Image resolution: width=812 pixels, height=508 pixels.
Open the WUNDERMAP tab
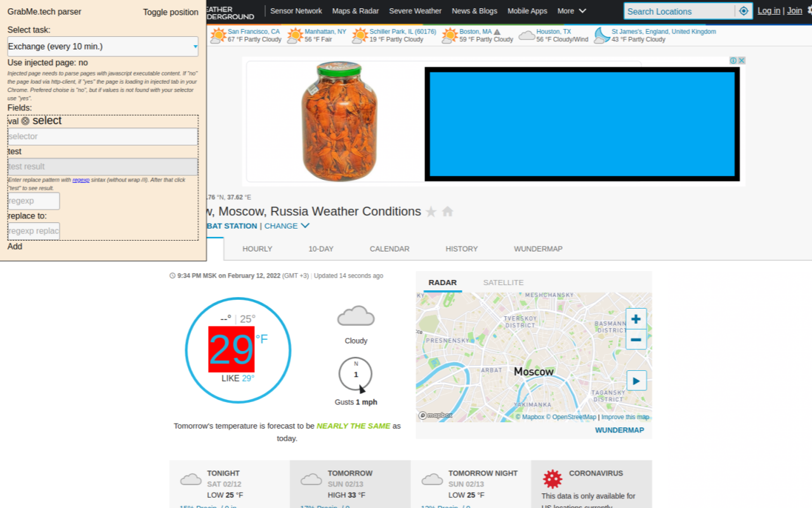click(538, 249)
